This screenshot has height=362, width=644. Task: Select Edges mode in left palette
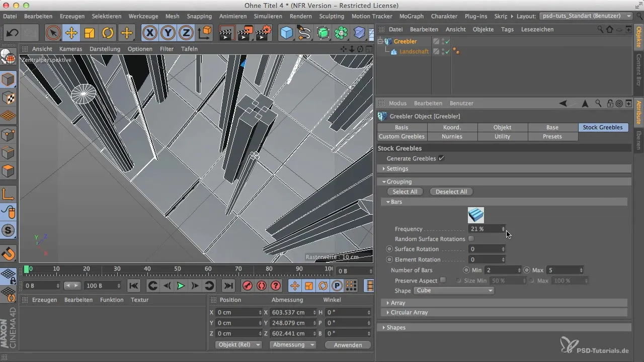pyautogui.click(x=9, y=152)
